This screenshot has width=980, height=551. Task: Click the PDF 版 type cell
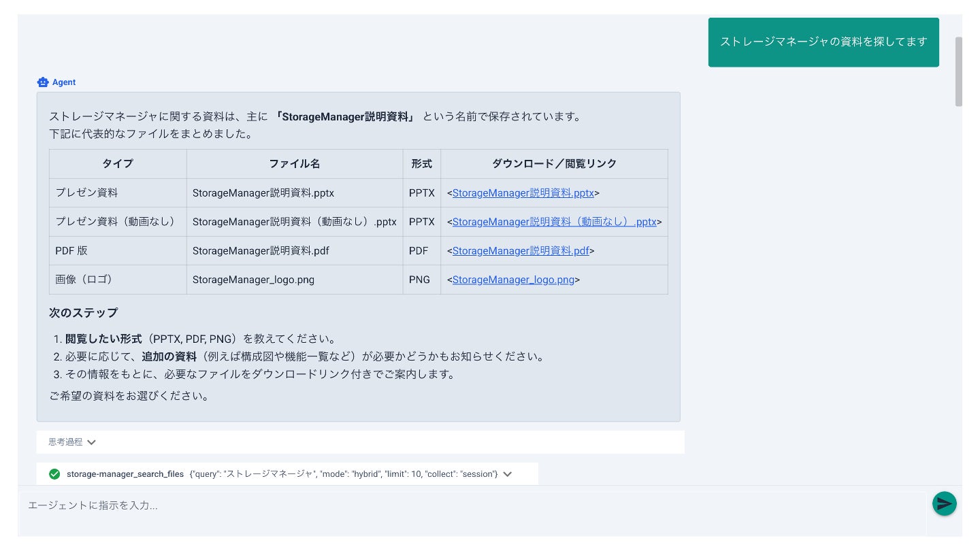point(71,251)
